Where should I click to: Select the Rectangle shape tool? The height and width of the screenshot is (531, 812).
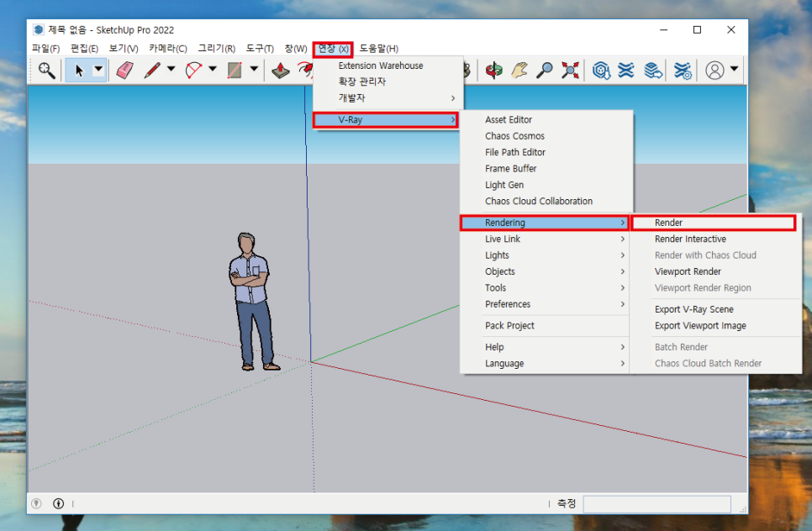pyautogui.click(x=235, y=70)
